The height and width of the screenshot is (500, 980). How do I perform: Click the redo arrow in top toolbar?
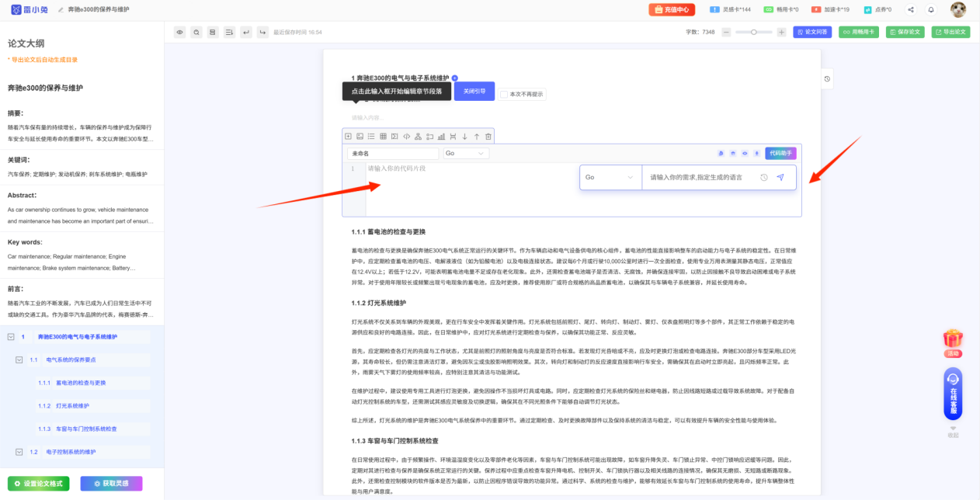click(x=262, y=32)
